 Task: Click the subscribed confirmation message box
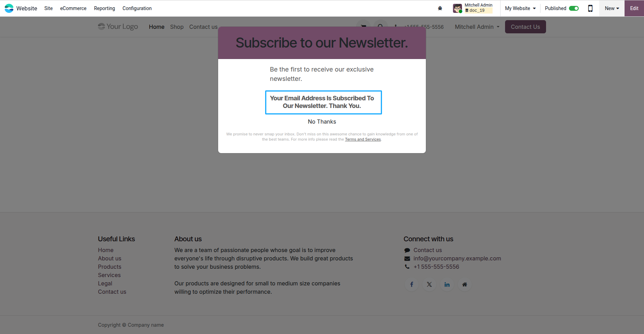point(323,102)
